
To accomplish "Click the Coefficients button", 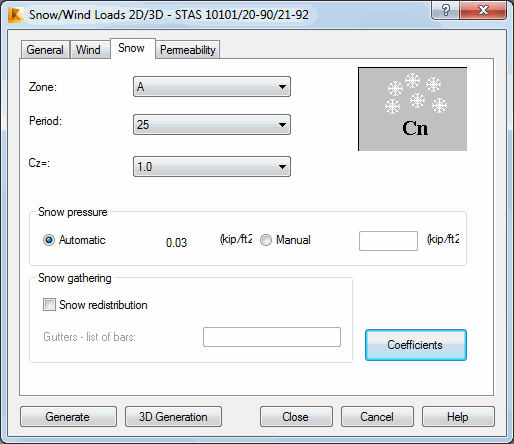I will point(416,345).
